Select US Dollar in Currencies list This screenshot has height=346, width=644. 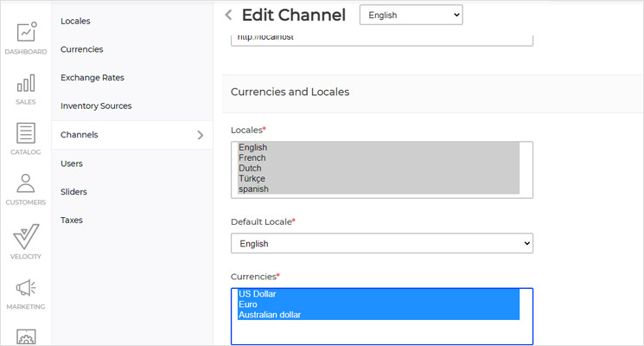(x=379, y=294)
